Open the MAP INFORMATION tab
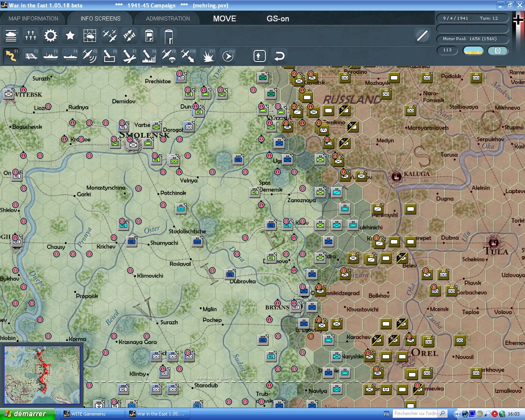This screenshot has width=525, height=420. [34, 18]
